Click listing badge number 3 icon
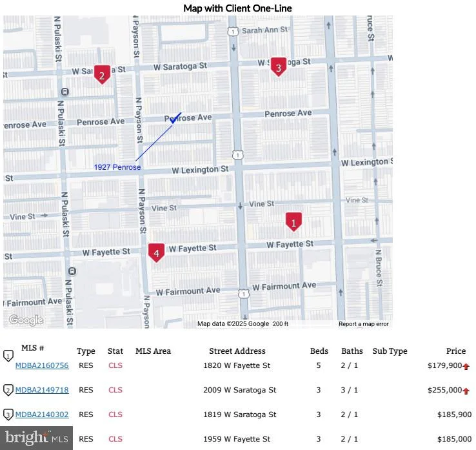This screenshot has height=450, width=476. [8, 414]
